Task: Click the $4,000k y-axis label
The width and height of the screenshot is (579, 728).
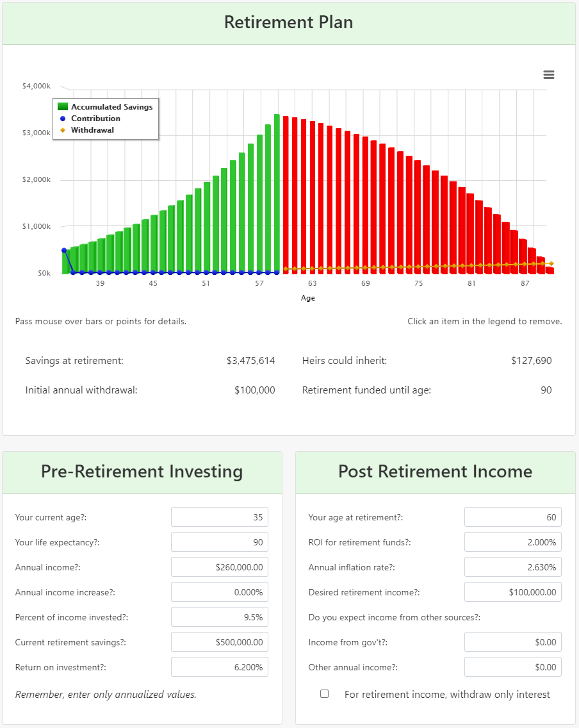Action: click(36, 87)
